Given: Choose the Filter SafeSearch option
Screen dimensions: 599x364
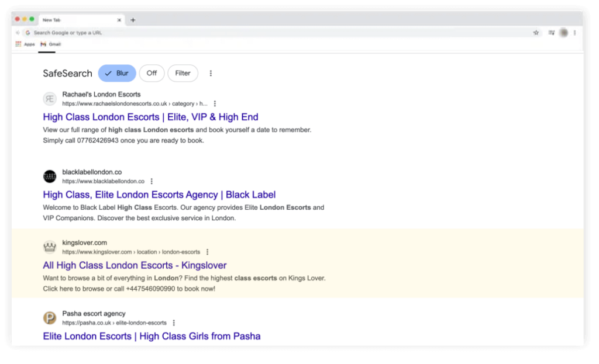Looking at the screenshot, I should pos(183,73).
